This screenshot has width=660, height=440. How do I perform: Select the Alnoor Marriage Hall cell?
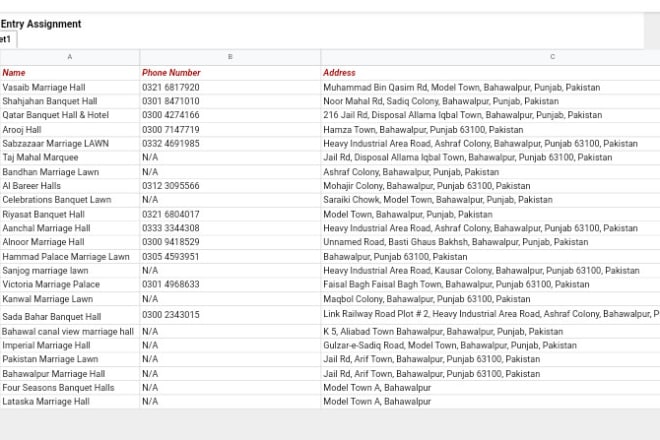[x=69, y=242]
